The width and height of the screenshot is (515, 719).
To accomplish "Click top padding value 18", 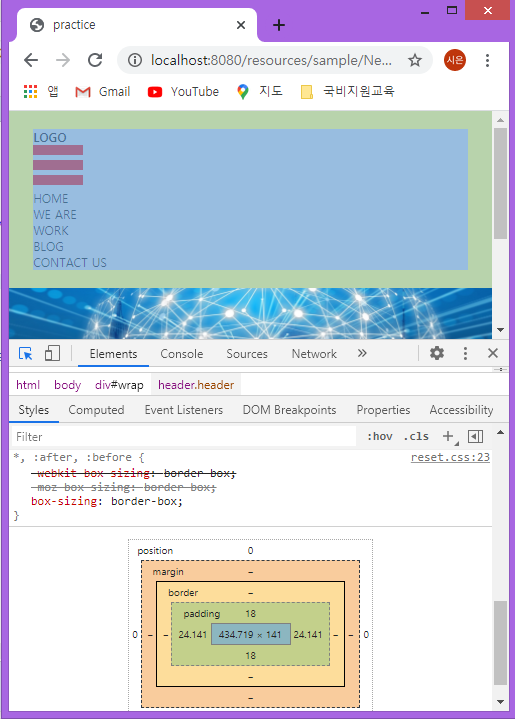I will coord(250,614).
